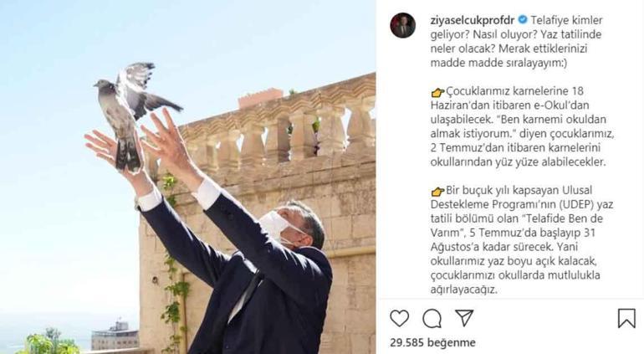Click the distant building at the photo's bottom left
Screen dimensions: 644x354
click(x=115, y=335)
